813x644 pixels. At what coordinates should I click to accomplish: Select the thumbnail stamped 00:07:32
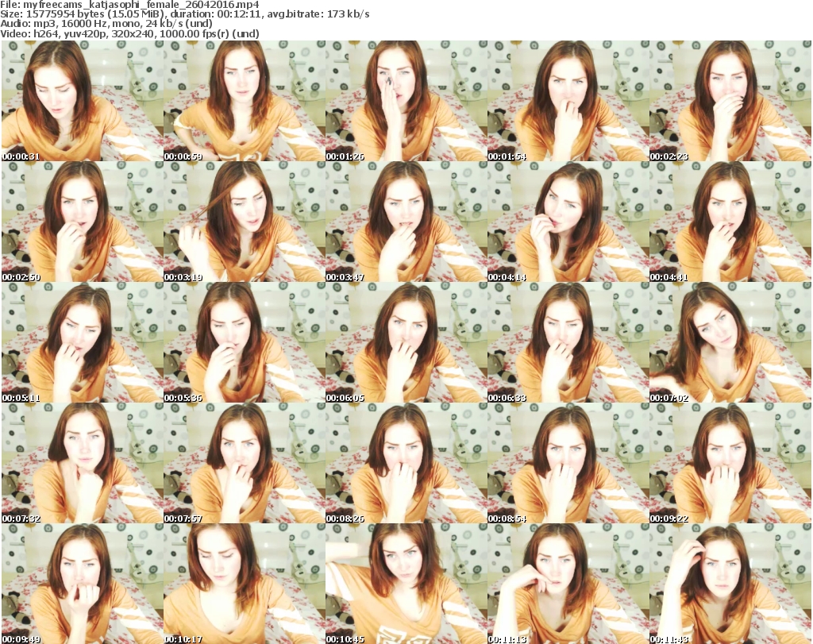pos(82,463)
